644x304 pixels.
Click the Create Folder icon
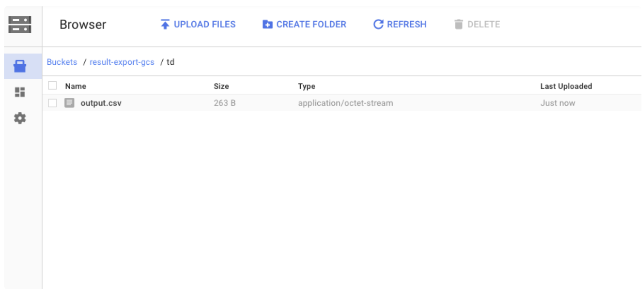pos(267,24)
